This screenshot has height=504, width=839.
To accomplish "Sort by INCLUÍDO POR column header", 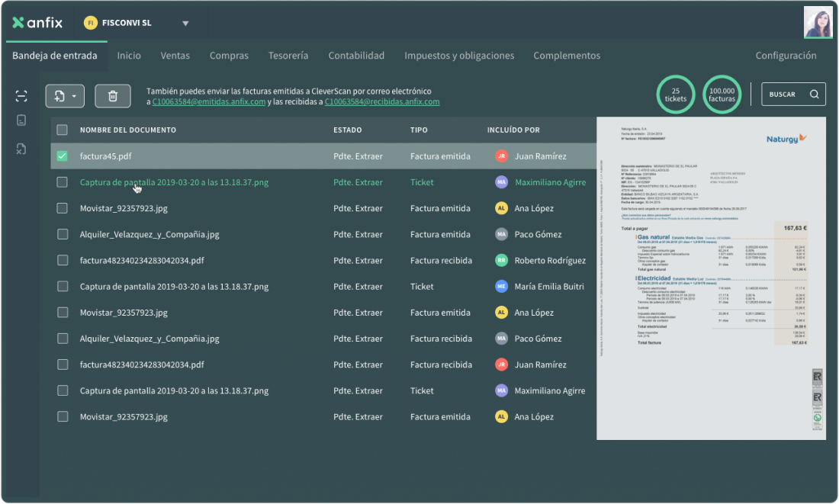I will 513,130.
